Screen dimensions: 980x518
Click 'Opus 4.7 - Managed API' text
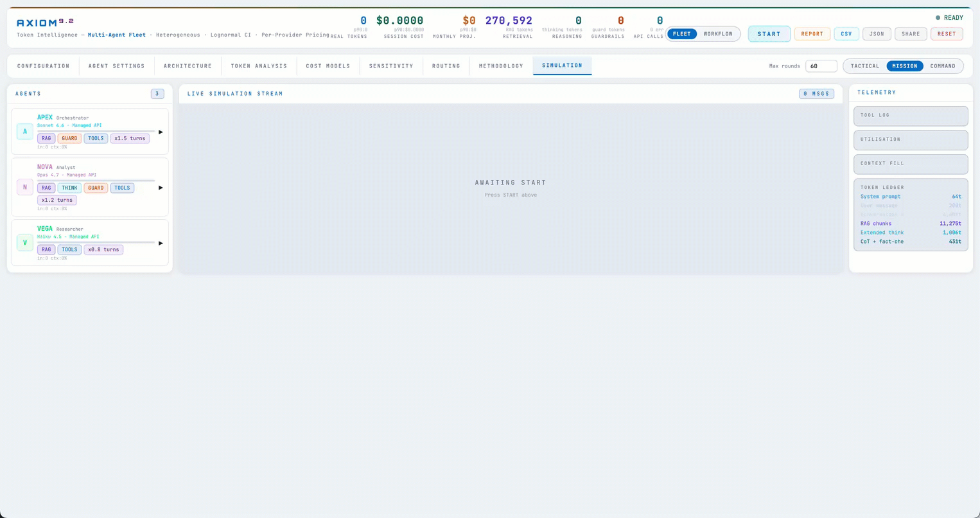pos(67,175)
